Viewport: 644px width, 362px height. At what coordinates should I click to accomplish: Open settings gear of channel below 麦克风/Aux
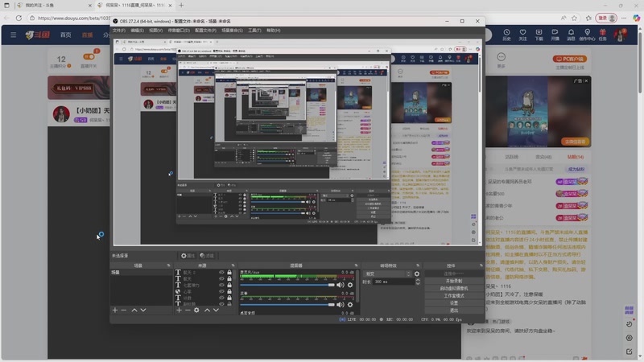pos(350,305)
